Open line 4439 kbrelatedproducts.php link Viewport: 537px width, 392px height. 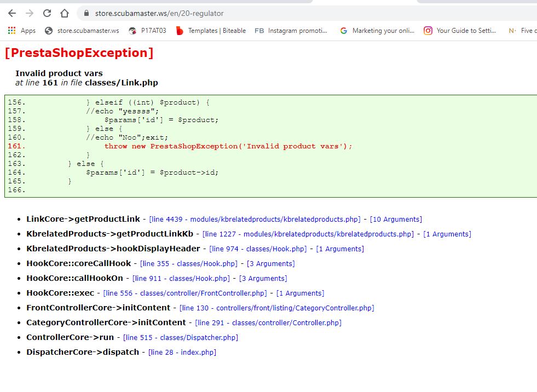pyautogui.click(x=255, y=220)
